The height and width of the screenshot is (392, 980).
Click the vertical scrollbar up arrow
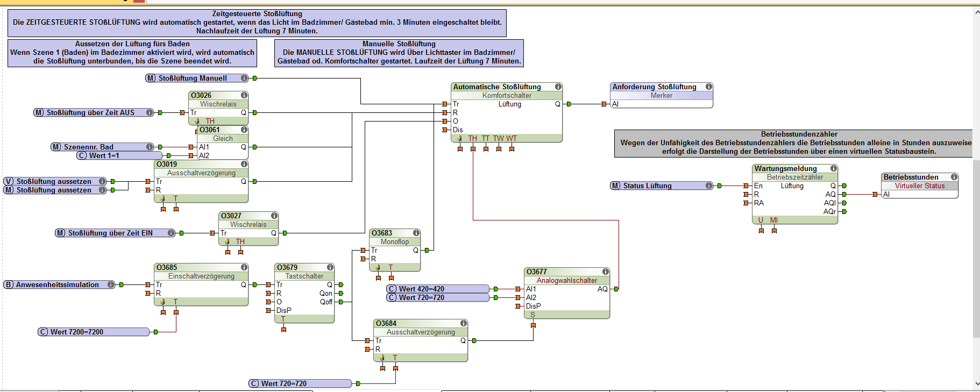coord(976,12)
